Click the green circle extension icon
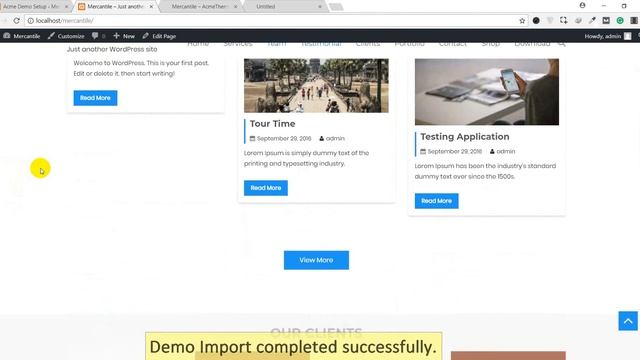The height and width of the screenshot is (360, 640). tap(620, 20)
